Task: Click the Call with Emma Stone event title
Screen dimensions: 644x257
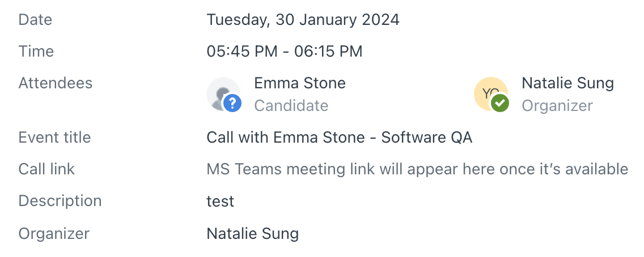Action: click(339, 138)
